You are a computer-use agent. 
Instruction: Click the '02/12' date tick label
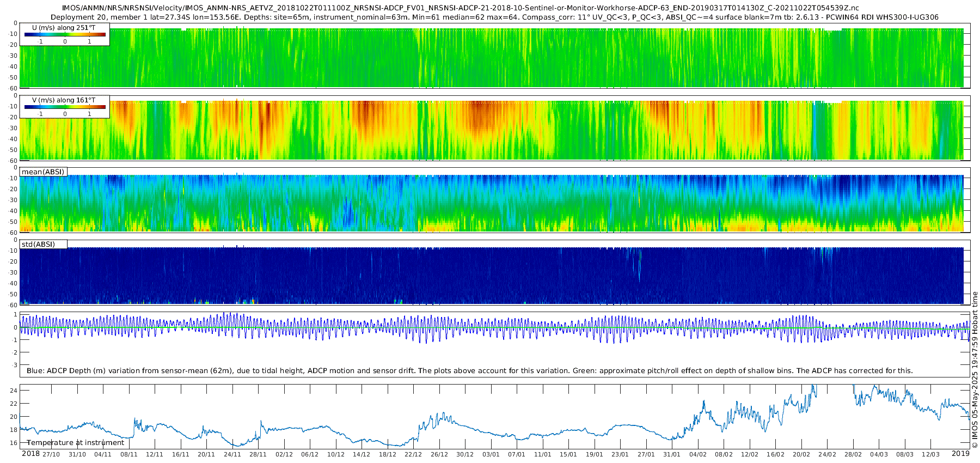click(284, 454)
